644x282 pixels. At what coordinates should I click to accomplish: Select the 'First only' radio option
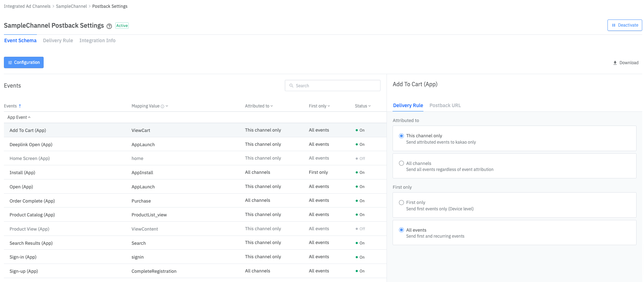(401, 203)
